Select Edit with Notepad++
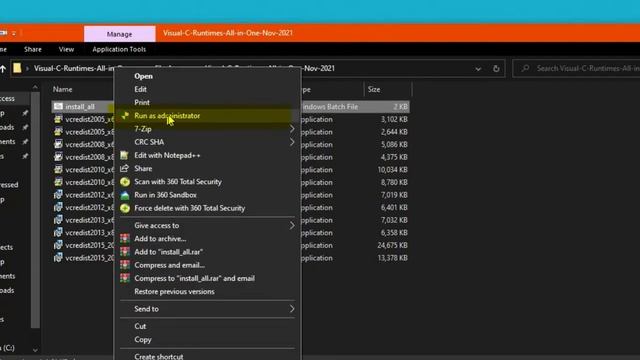640x360 pixels. (x=167, y=156)
